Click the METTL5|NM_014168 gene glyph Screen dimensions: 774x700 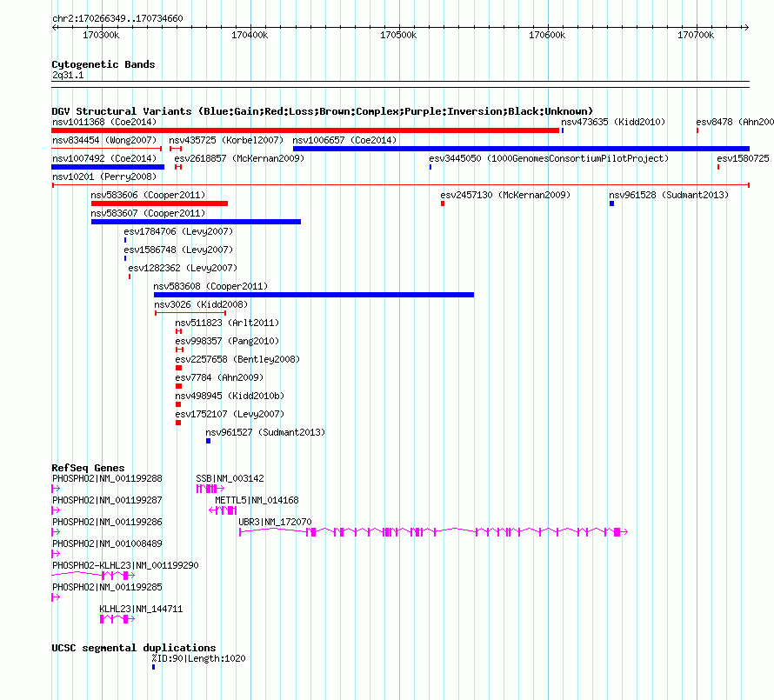223,510
